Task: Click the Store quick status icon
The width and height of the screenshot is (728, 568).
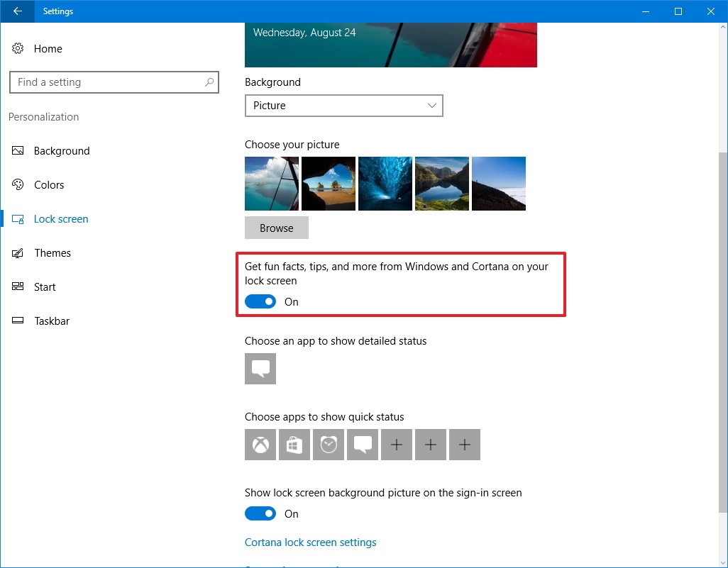Action: tap(294, 445)
